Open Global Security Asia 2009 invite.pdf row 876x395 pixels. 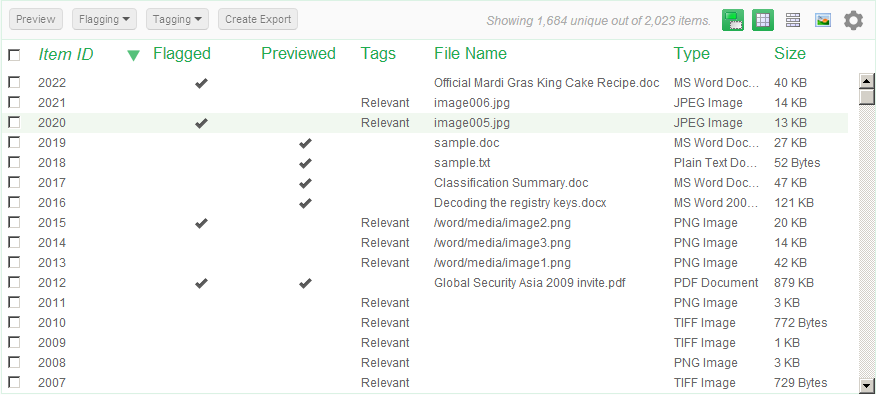pyautogui.click(x=425, y=283)
